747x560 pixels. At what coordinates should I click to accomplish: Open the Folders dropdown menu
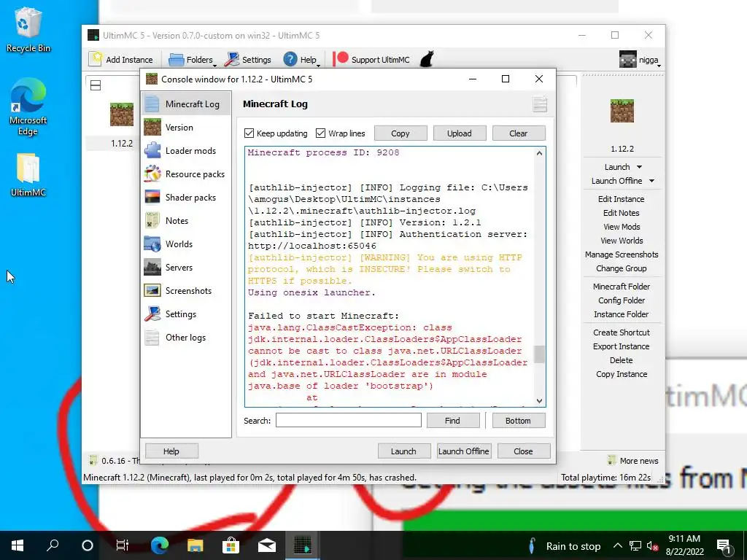pyautogui.click(x=215, y=66)
